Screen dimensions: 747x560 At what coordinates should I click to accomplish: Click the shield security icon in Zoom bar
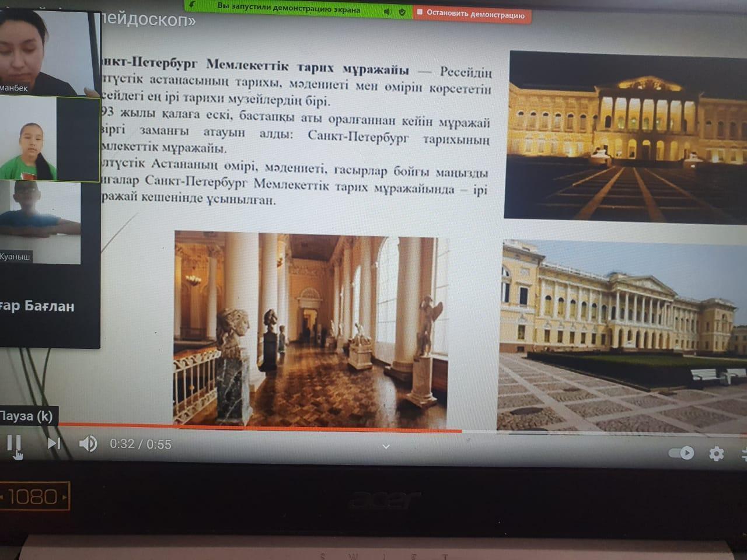[402, 12]
